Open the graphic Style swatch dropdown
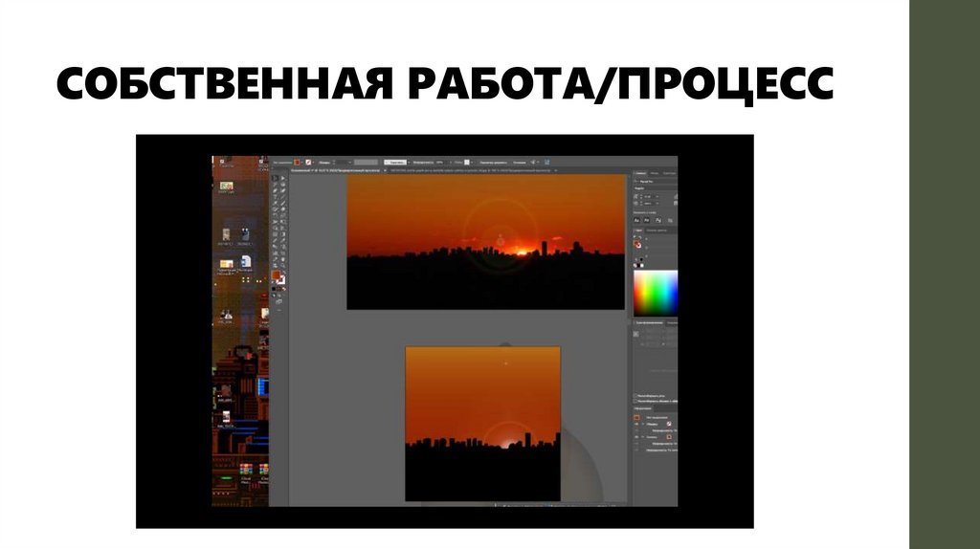 pyautogui.click(x=472, y=163)
